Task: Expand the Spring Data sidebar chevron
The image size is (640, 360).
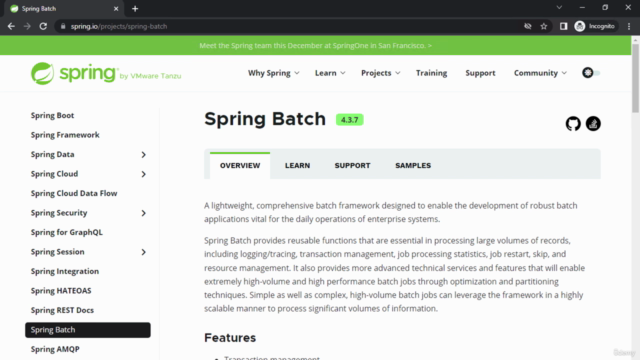Action: (143, 155)
